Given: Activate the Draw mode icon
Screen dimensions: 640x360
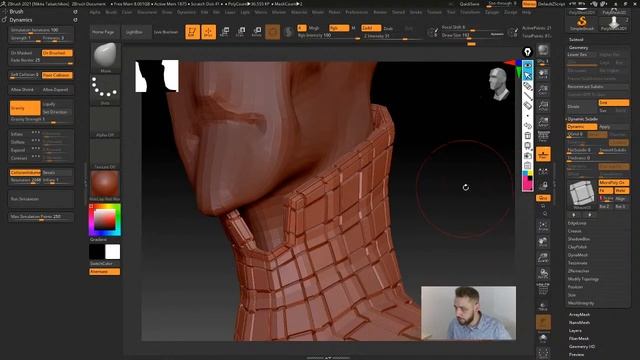Looking at the screenshot, I should 209,32.
